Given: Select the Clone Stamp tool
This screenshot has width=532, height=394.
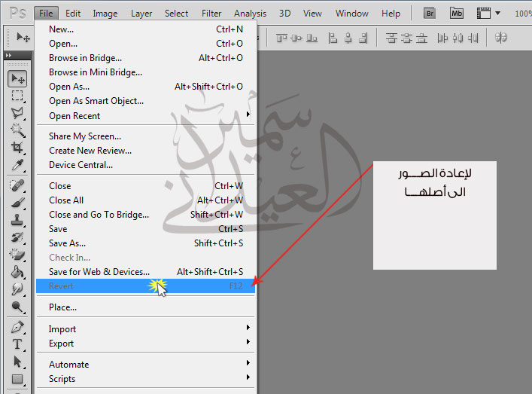Looking at the screenshot, I should click(17, 220).
